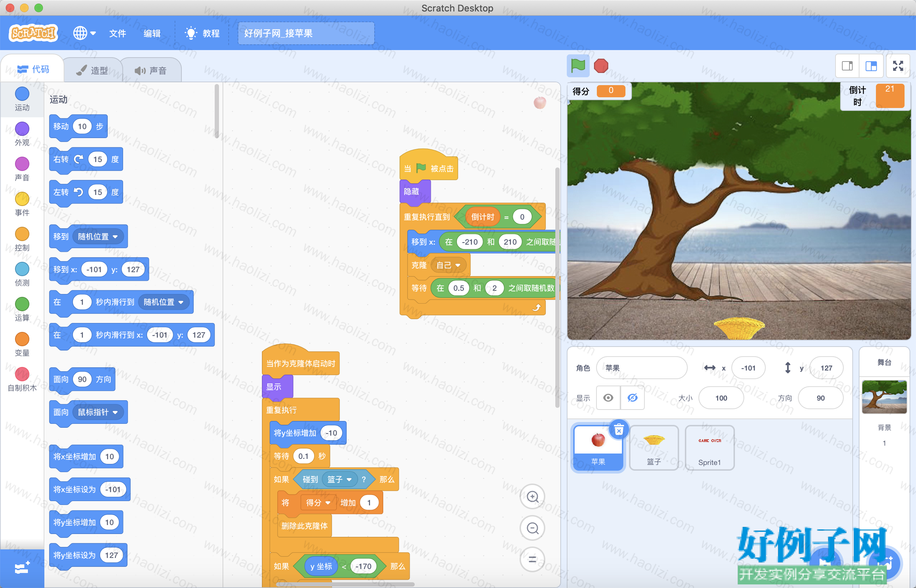
Task: Select the 篮子 sprite thumbnail
Action: 654,448
